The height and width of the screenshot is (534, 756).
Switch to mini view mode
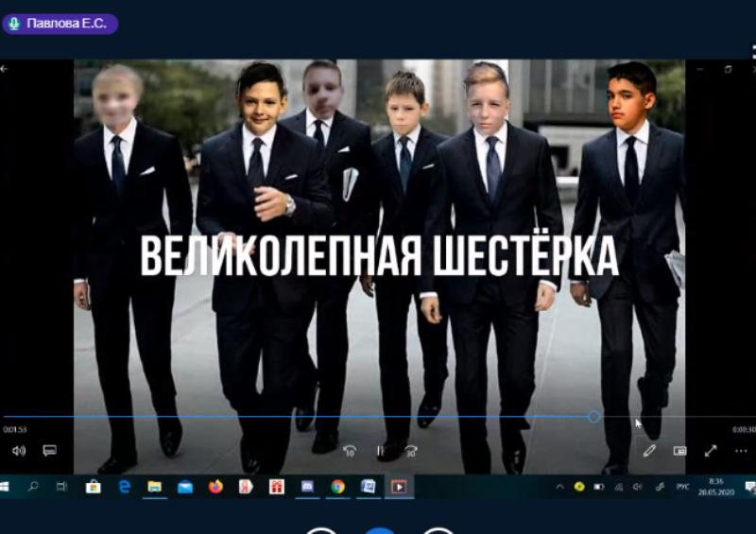pyautogui.click(x=679, y=451)
